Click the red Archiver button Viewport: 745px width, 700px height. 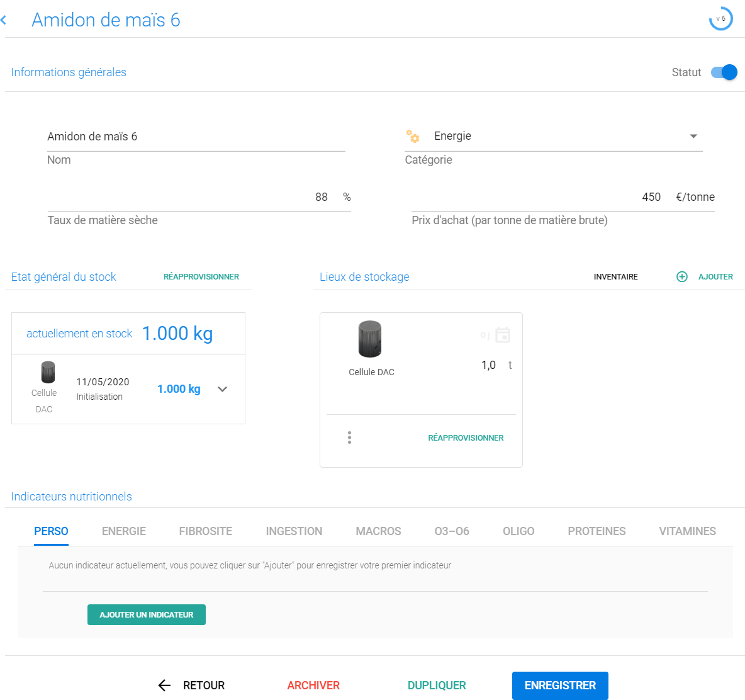click(313, 686)
